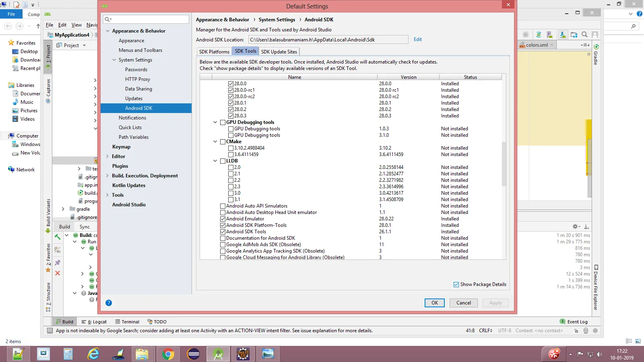Open the Terminal tool window tab
The image size is (644, 362).
(x=127, y=322)
